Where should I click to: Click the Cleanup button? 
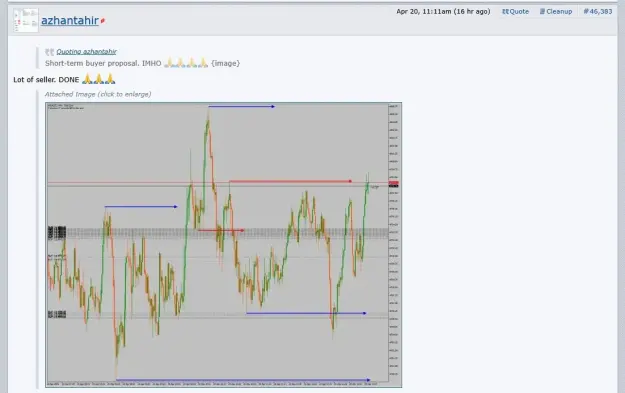coord(556,12)
